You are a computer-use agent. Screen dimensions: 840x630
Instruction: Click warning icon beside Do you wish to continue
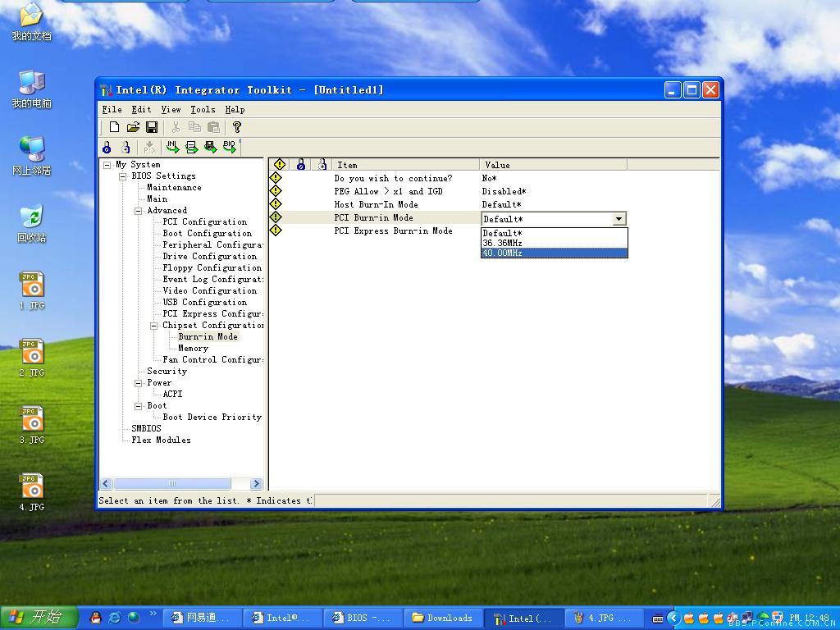tap(276, 178)
